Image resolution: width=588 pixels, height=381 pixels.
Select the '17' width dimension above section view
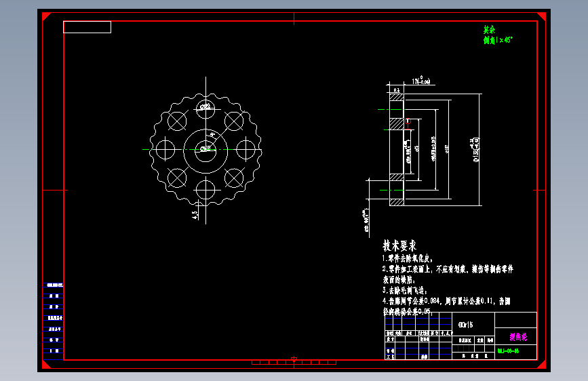[x=420, y=80]
